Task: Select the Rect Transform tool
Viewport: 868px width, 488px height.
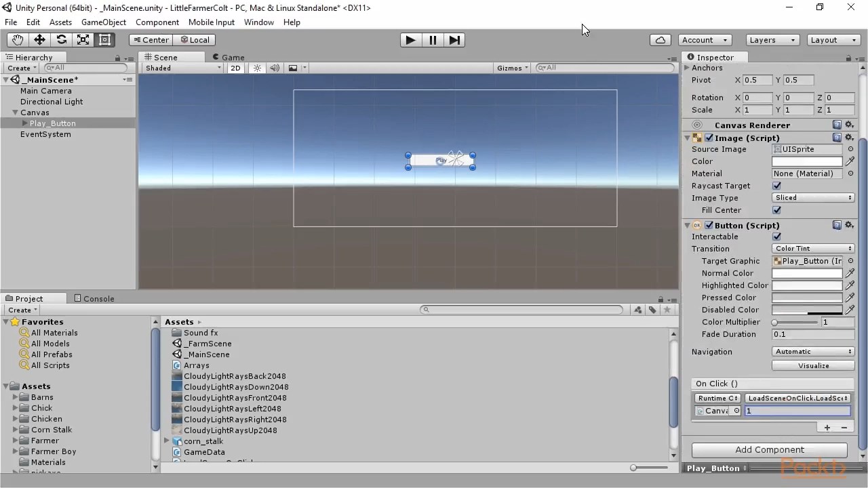Action: click(104, 40)
